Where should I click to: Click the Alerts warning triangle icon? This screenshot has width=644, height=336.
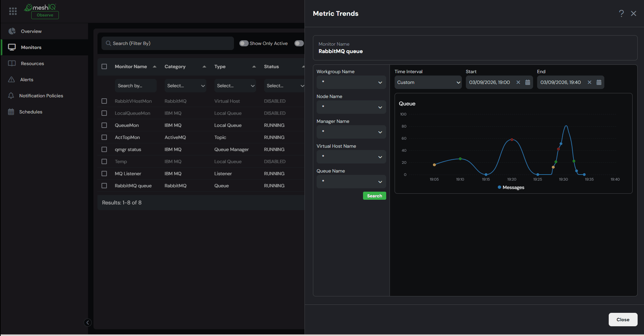coord(11,80)
